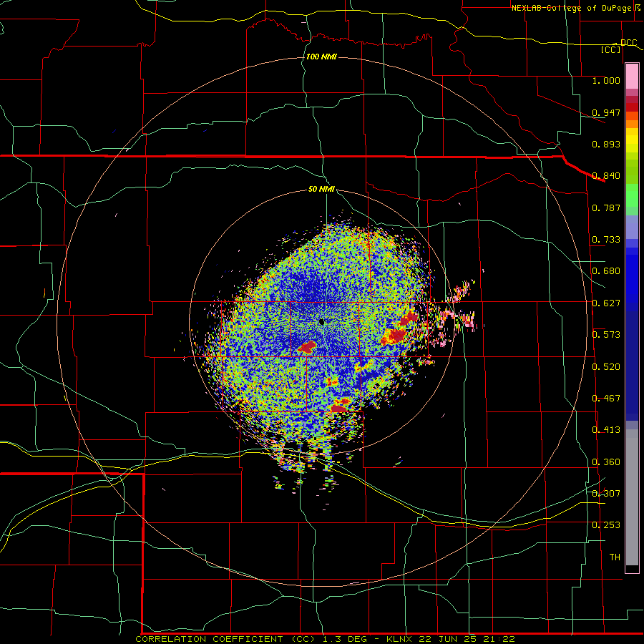Click the 50 NMI range ring label
This screenshot has height=644, width=644.
pyautogui.click(x=321, y=189)
